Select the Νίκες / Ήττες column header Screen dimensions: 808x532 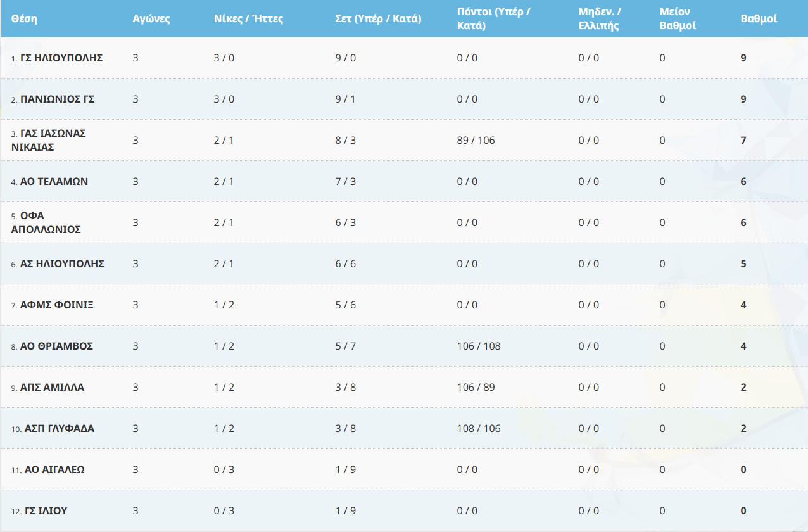(248, 18)
